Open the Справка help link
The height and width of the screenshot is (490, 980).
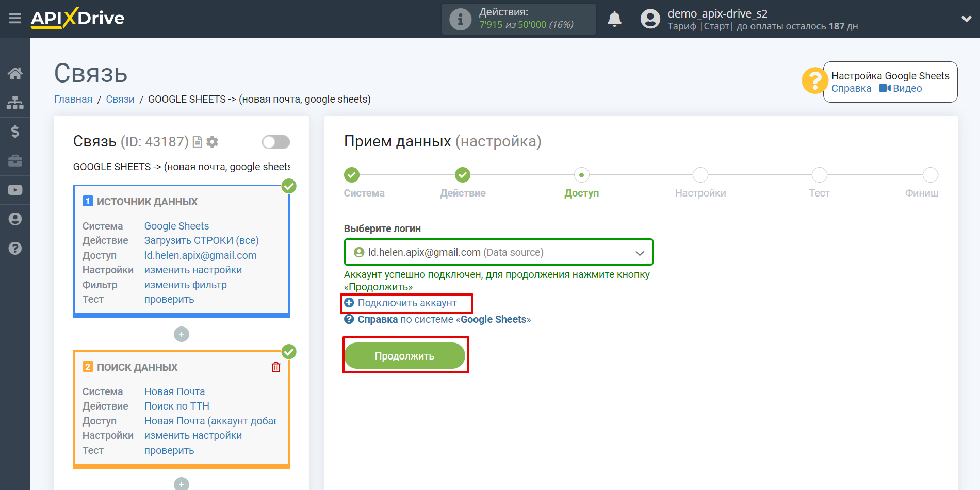[x=851, y=88]
